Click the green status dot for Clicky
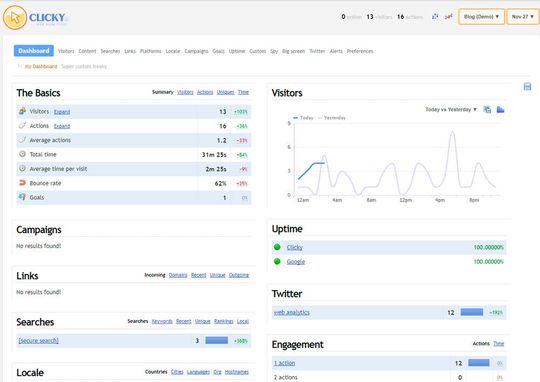The image size is (540, 382). [277, 247]
